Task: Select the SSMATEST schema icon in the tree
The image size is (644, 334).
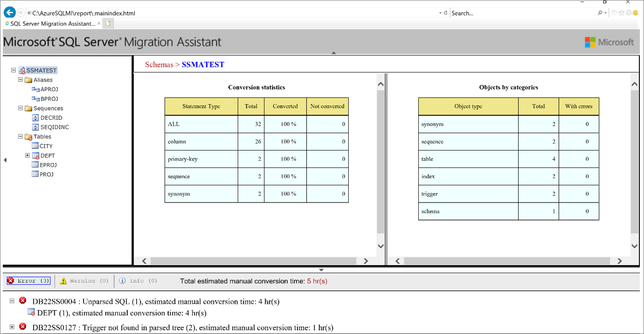Action: click(x=22, y=70)
